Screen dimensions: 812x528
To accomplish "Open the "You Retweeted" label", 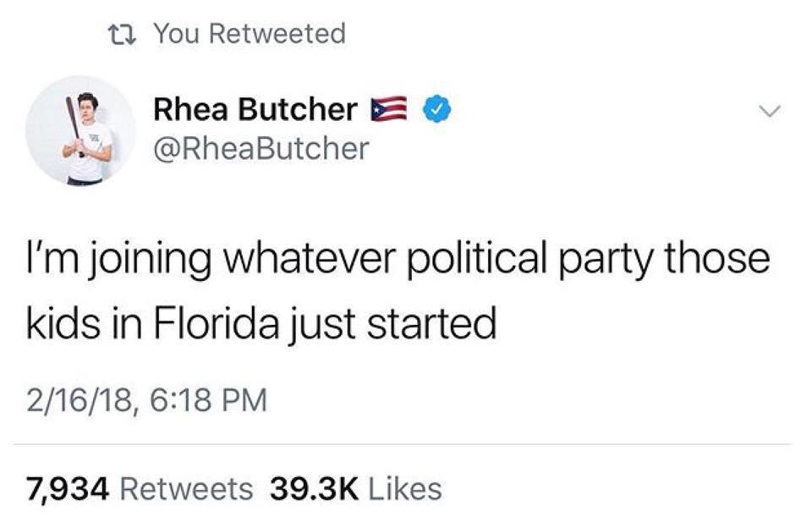I will (x=250, y=34).
